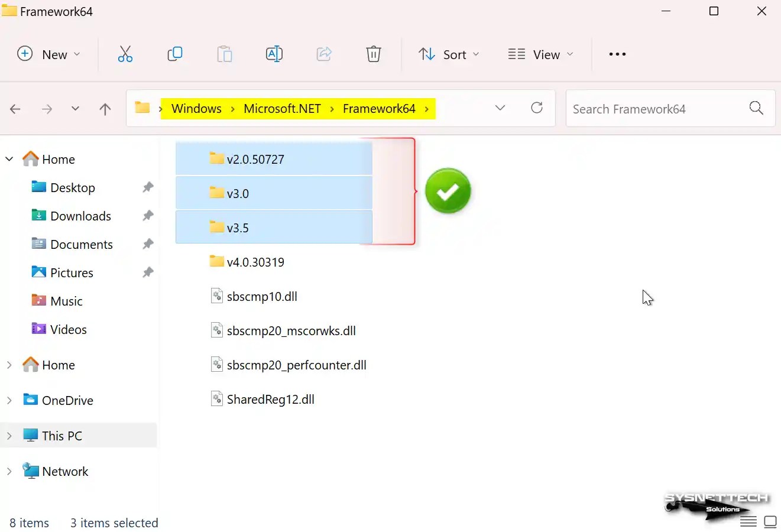The image size is (781, 532).
Task: Open Pictures in navigation pane
Action: click(72, 273)
